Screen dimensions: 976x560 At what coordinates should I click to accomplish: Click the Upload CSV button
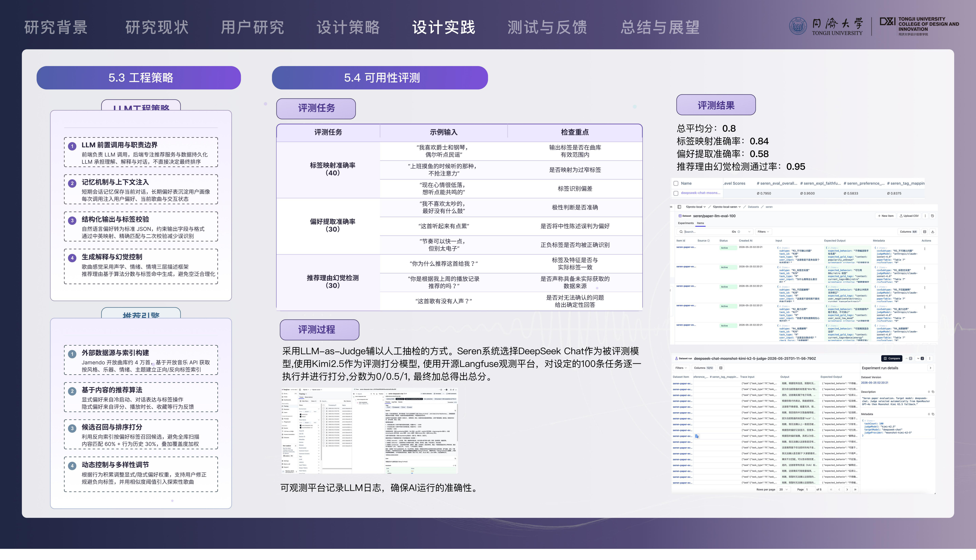(x=909, y=216)
